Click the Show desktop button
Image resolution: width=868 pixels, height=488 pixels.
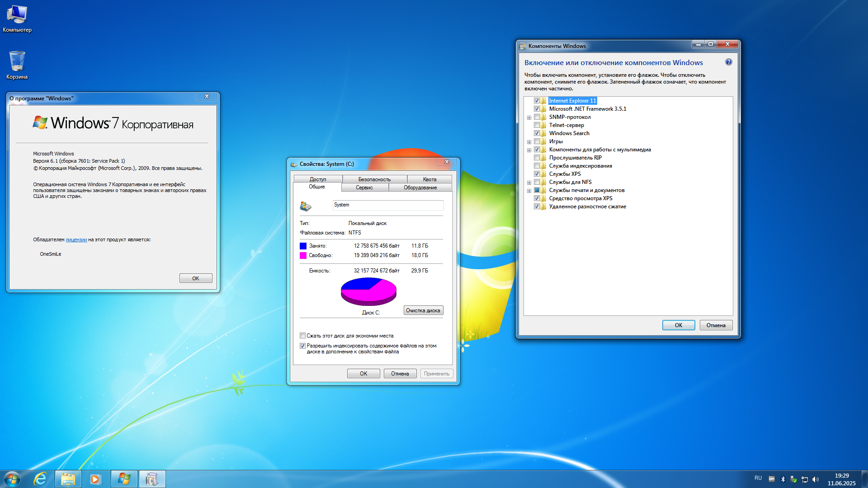tap(864, 479)
